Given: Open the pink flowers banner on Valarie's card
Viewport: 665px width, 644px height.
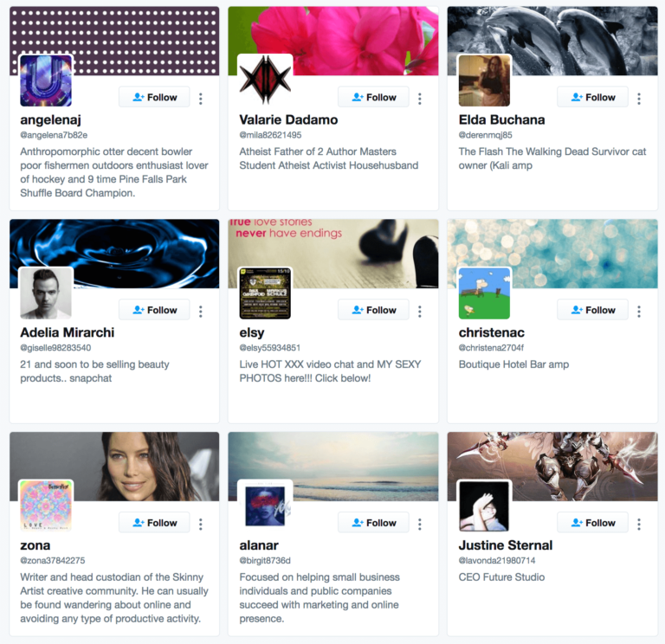Looking at the screenshot, I should pos(333,42).
